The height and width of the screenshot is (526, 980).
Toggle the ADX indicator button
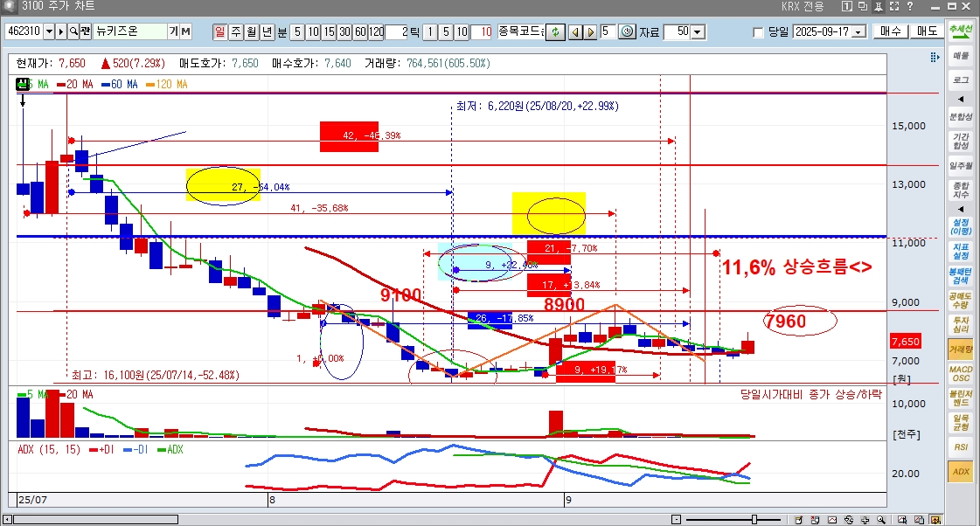click(961, 472)
